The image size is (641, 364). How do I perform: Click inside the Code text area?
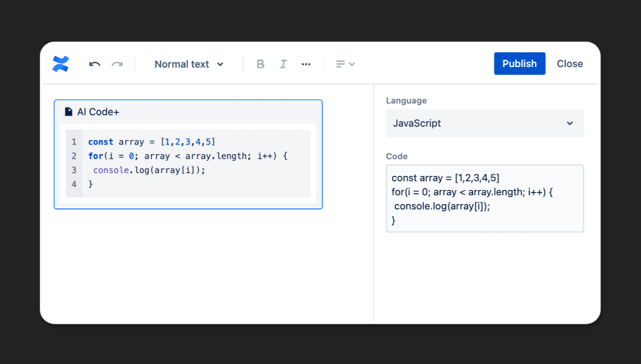[485, 199]
